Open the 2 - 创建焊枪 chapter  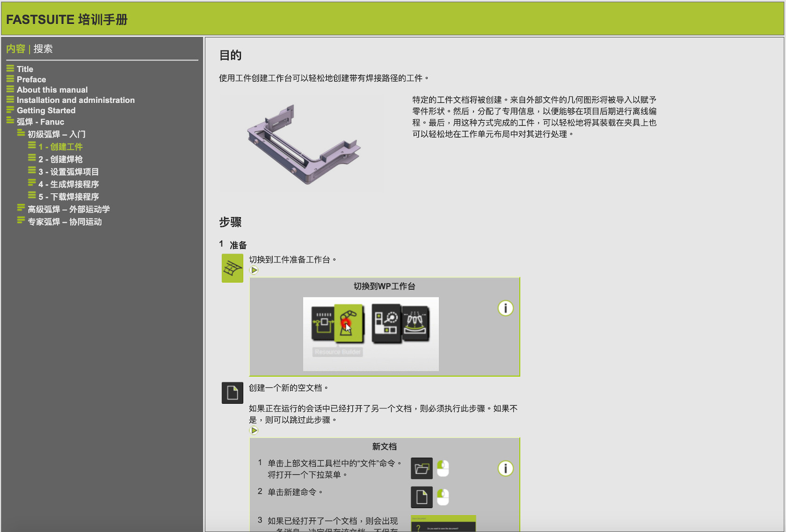point(61,159)
